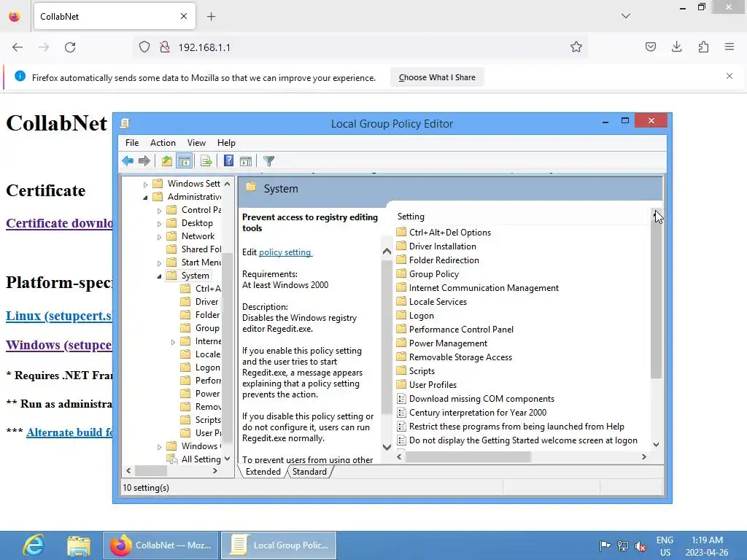Image resolution: width=747 pixels, height=560 pixels.
Task: Switch to CollabNet Firefox taskbar button
Action: [x=160, y=545]
